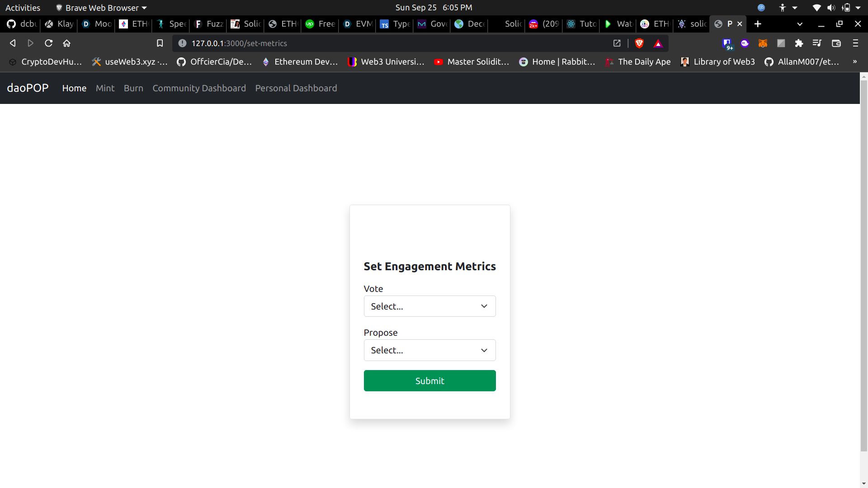Open useWeb3.xyz bookmark
Screen dimensions: 868x488
[x=130, y=61]
